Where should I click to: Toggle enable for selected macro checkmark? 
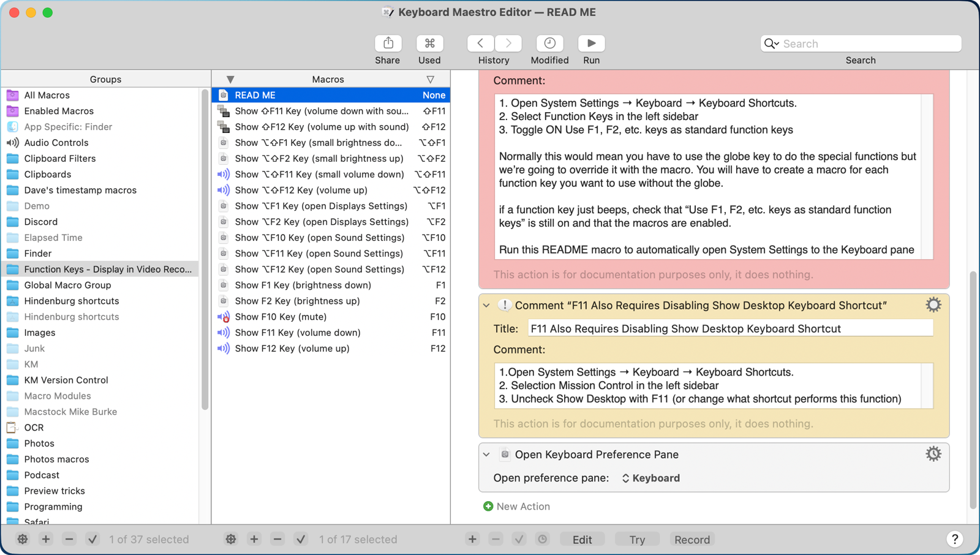tap(301, 539)
